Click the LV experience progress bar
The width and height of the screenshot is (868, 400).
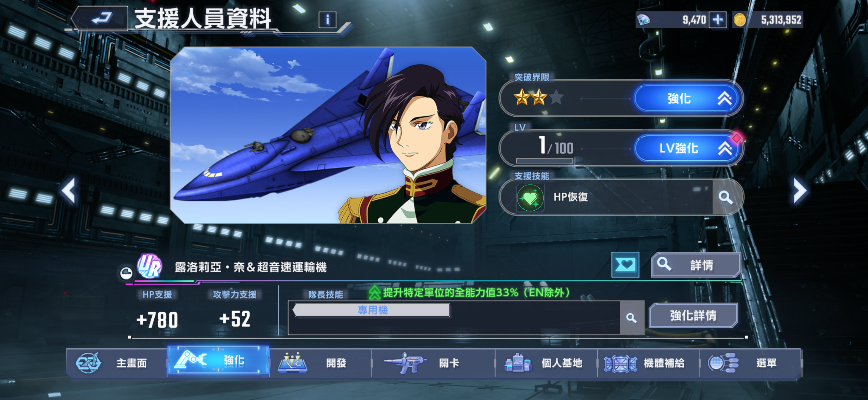click(544, 161)
